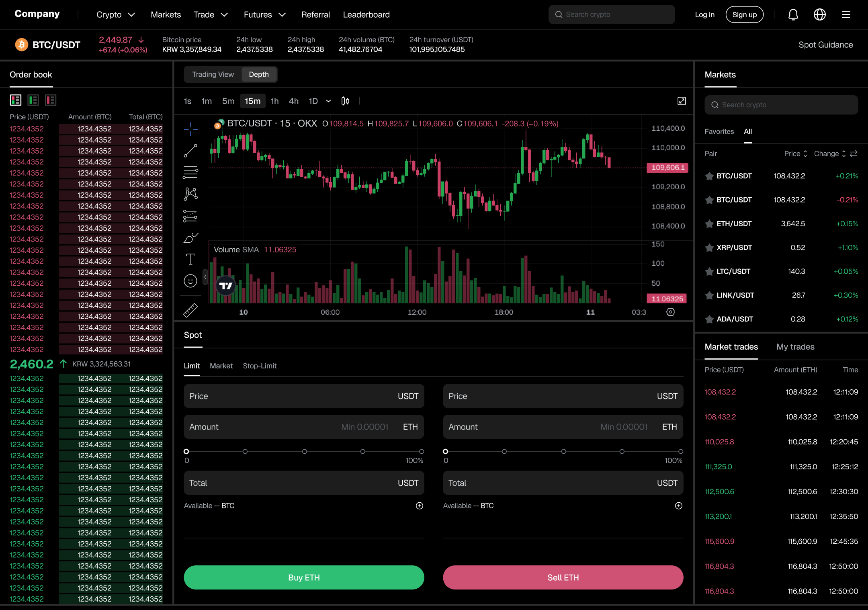Open the Futures dropdown menu
Viewport: 868px width, 610px height.
click(x=264, y=15)
